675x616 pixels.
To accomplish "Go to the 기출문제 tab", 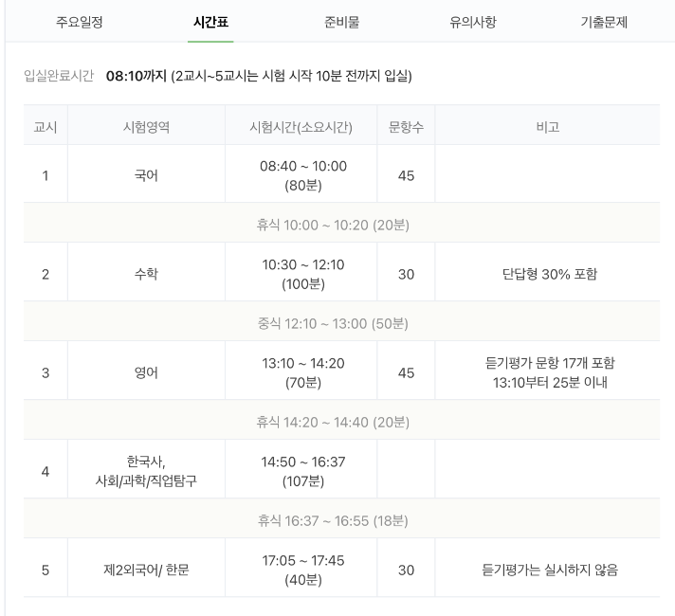I will [x=604, y=22].
